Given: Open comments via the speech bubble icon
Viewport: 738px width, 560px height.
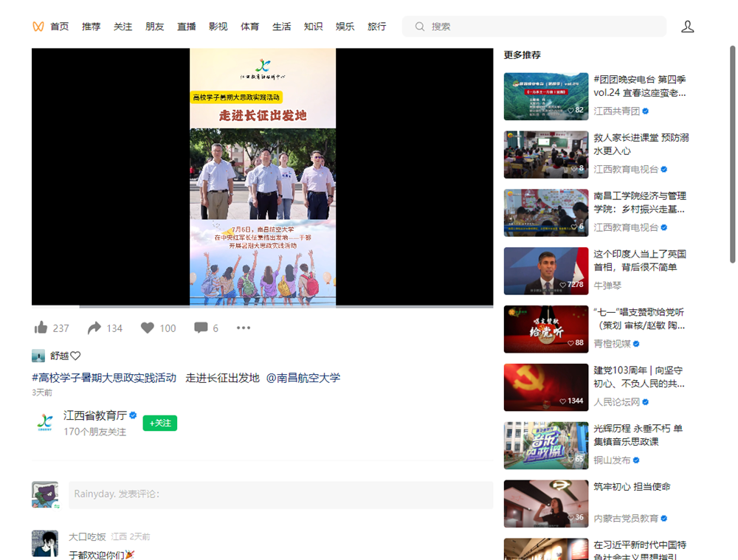Looking at the screenshot, I should 201,328.
